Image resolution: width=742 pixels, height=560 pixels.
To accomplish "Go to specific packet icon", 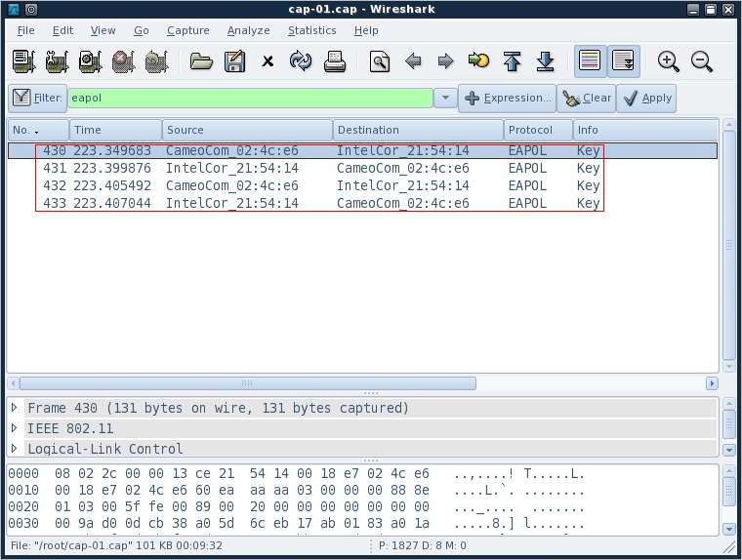I will click(x=478, y=60).
